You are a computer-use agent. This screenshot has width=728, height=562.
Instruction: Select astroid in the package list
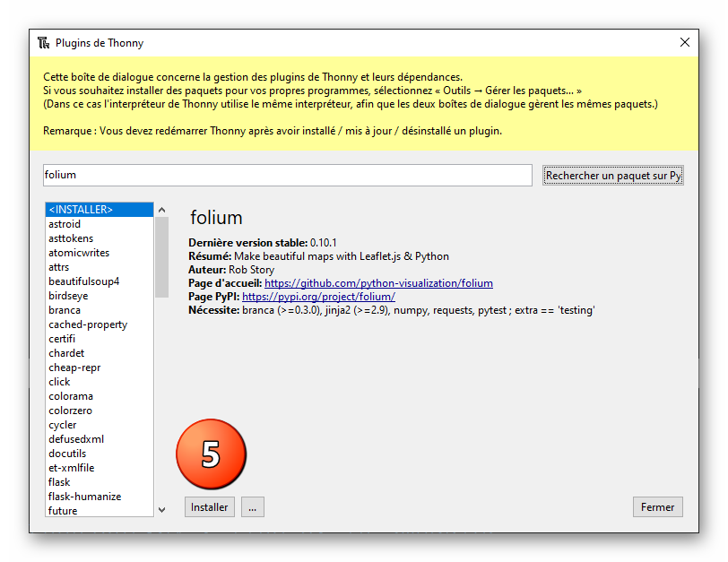coord(100,224)
